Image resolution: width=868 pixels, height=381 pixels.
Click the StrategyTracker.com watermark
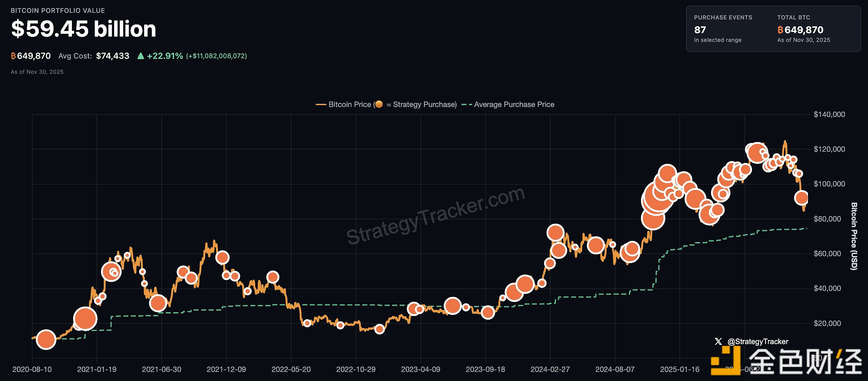tap(435, 216)
